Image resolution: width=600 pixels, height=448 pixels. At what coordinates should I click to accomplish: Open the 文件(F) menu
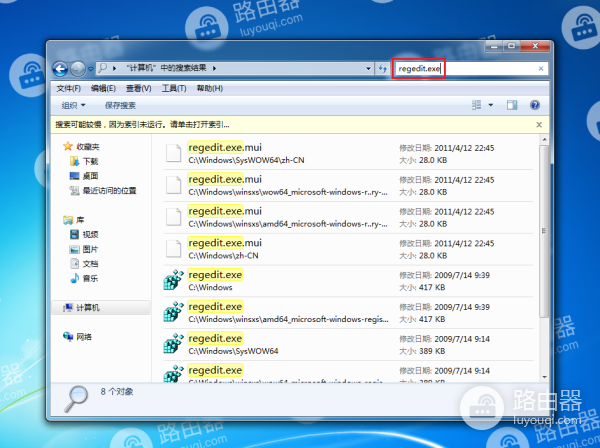tap(68, 88)
